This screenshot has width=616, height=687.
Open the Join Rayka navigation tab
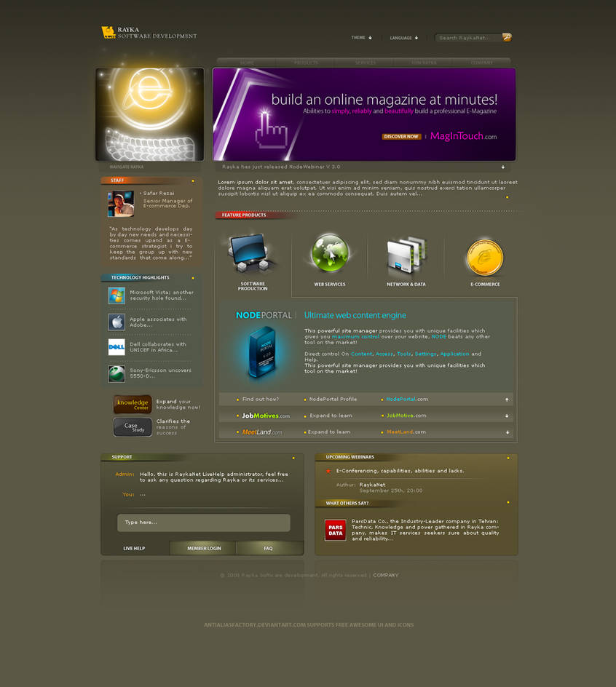click(424, 63)
